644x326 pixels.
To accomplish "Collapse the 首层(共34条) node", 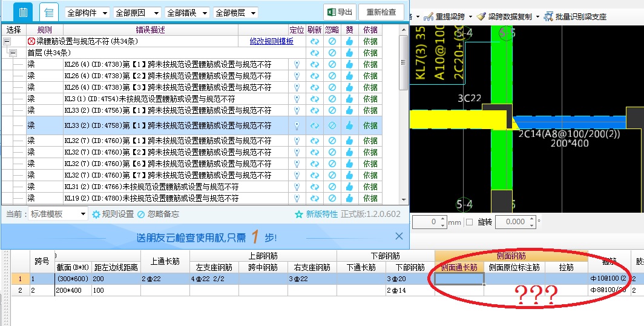I will (x=13, y=53).
